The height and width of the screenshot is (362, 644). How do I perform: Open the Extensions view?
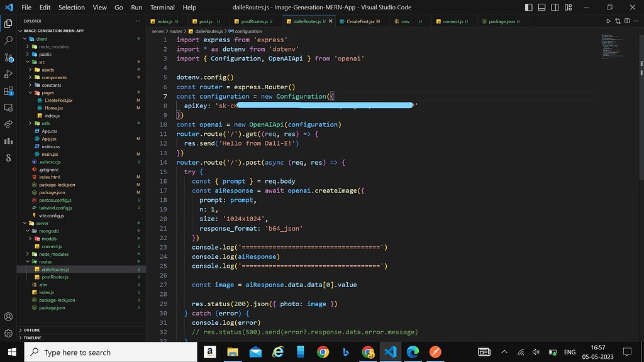point(8,89)
